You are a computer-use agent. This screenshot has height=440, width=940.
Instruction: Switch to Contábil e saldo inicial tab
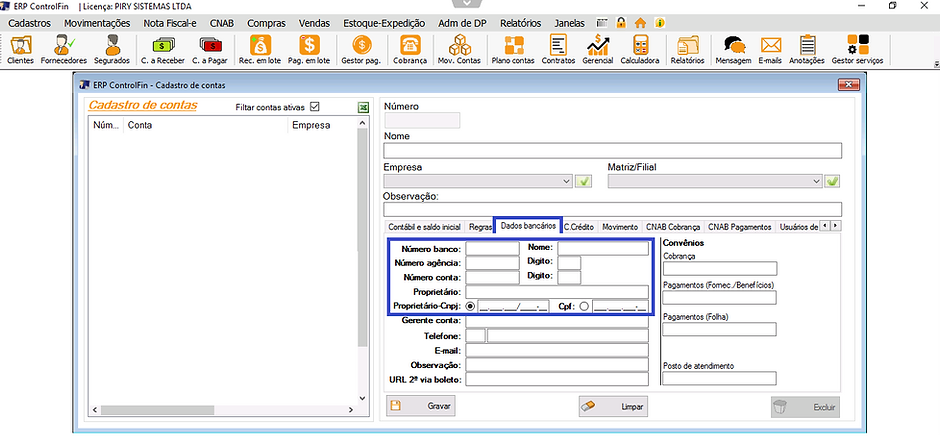424,227
